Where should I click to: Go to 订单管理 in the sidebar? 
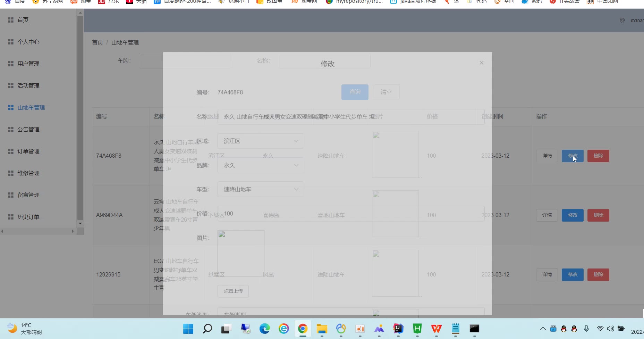[x=28, y=151]
